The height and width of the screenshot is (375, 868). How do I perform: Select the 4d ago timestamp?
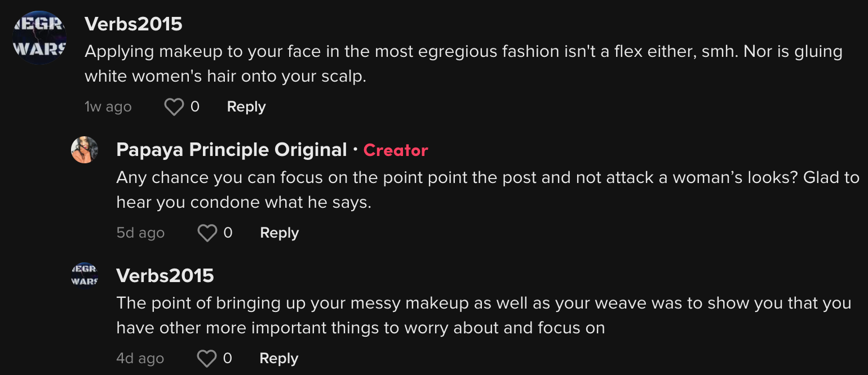tap(140, 359)
